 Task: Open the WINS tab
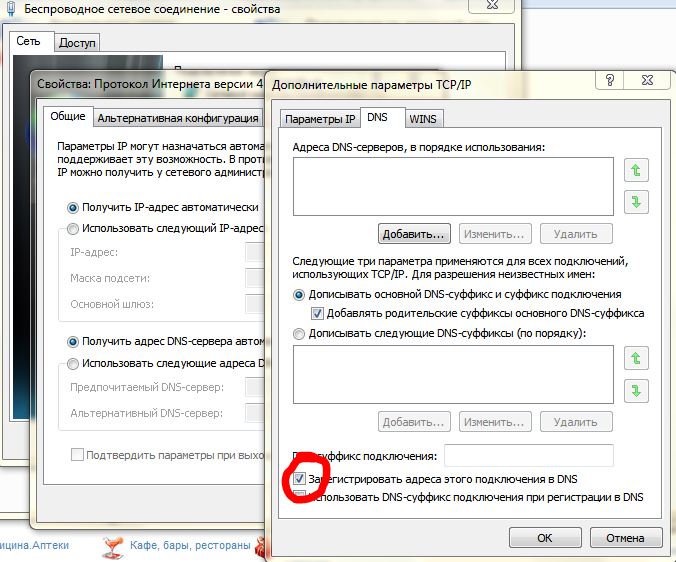click(x=420, y=119)
